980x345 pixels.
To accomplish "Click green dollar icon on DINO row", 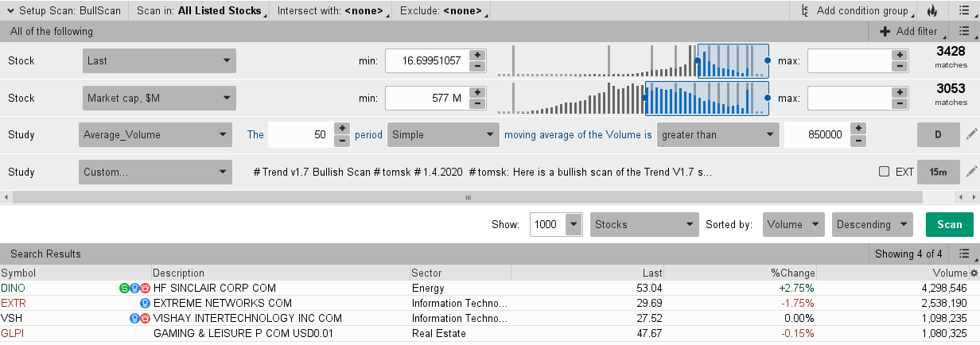I will [x=124, y=288].
